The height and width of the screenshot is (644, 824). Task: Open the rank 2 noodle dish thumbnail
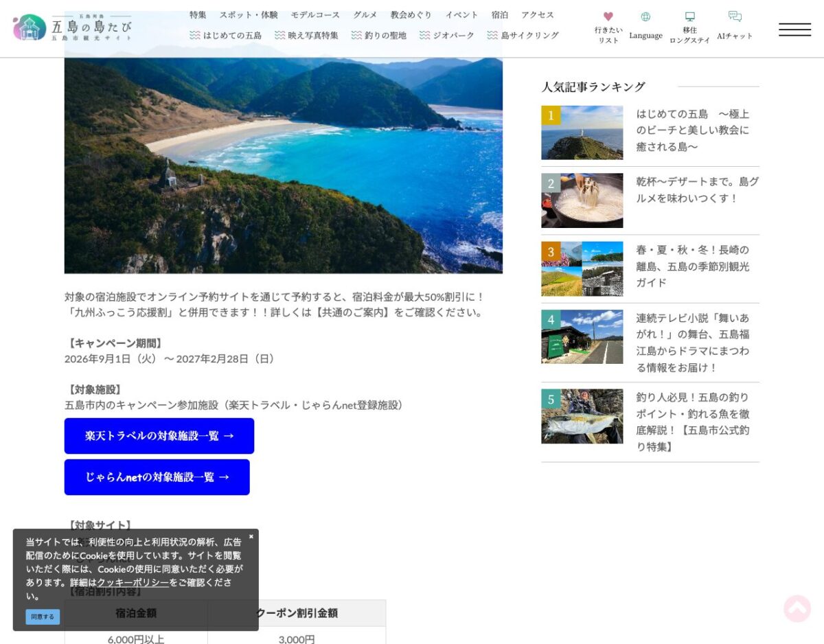[x=582, y=200]
